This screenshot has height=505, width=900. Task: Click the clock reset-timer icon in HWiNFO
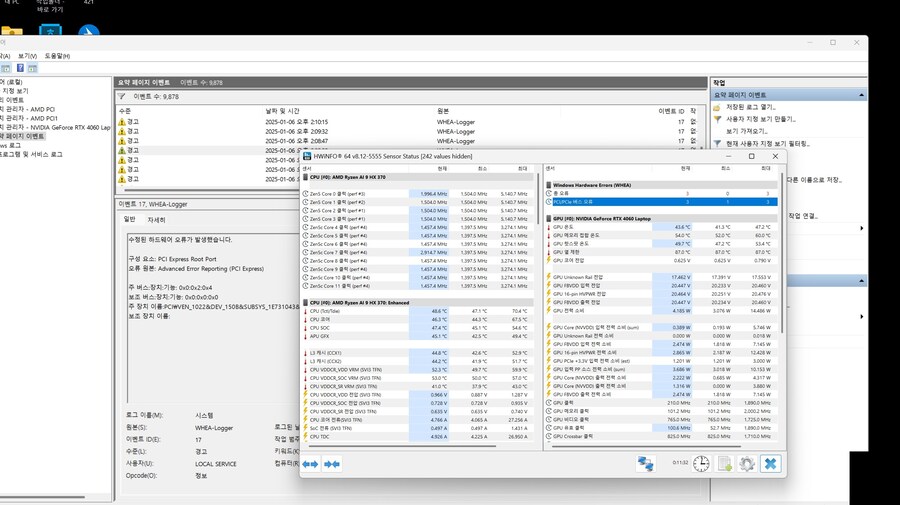click(701, 464)
